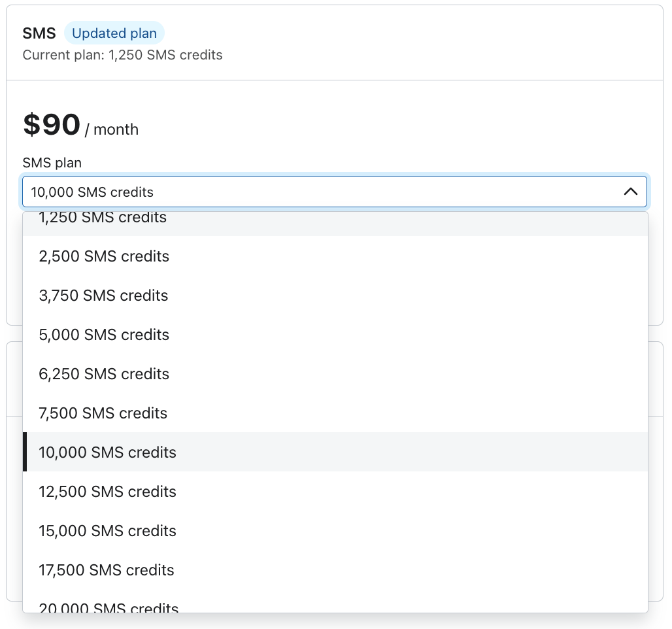Pick 5,000 SMS credits plan
Screen dimensions: 672x629
104,335
